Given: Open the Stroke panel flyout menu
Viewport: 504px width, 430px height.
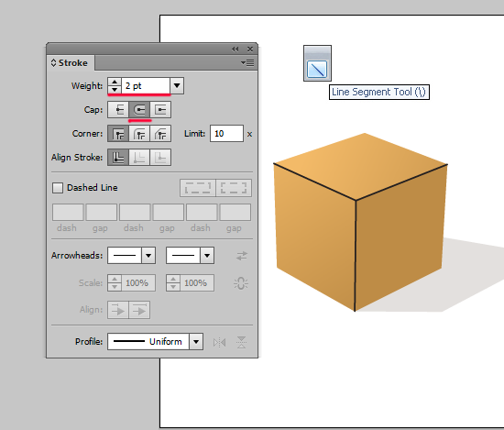Looking at the screenshot, I should click(x=247, y=62).
